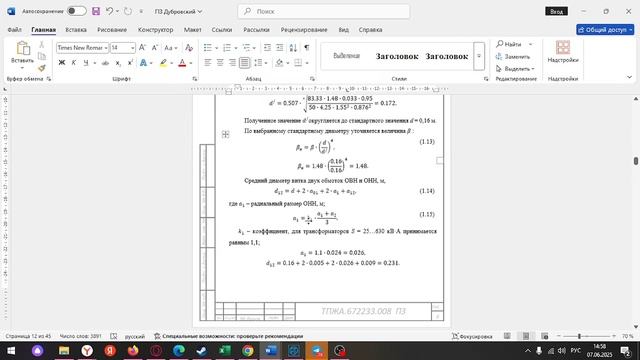This screenshot has height=360, width=640.
Task: Click the numbered list icon
Action: [x=227, y=48]
